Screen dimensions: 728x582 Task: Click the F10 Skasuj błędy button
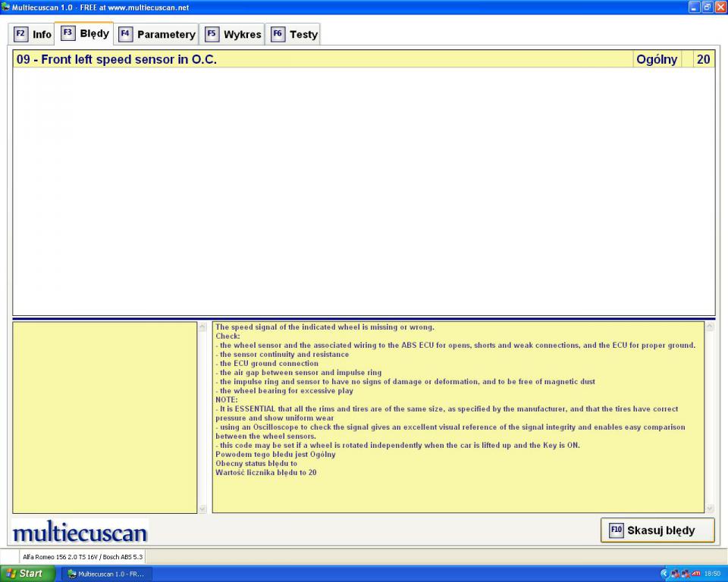pyautogui.click(x=657, y=530)
